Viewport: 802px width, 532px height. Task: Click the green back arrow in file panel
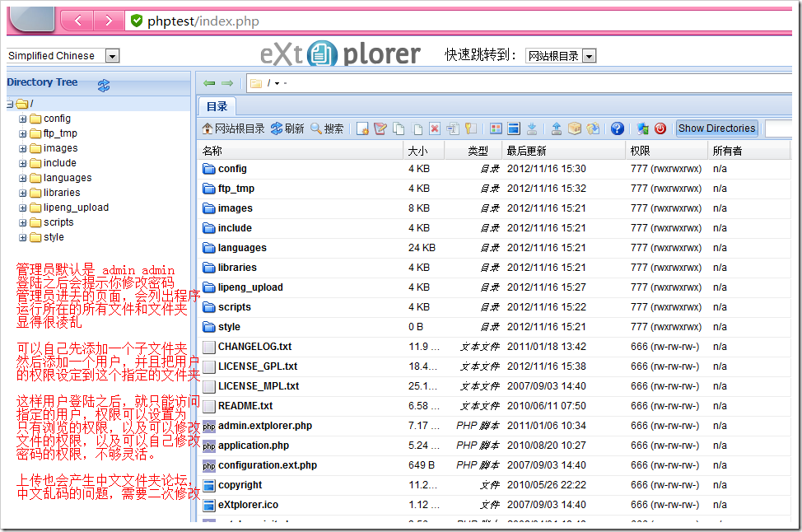[209, 83]
